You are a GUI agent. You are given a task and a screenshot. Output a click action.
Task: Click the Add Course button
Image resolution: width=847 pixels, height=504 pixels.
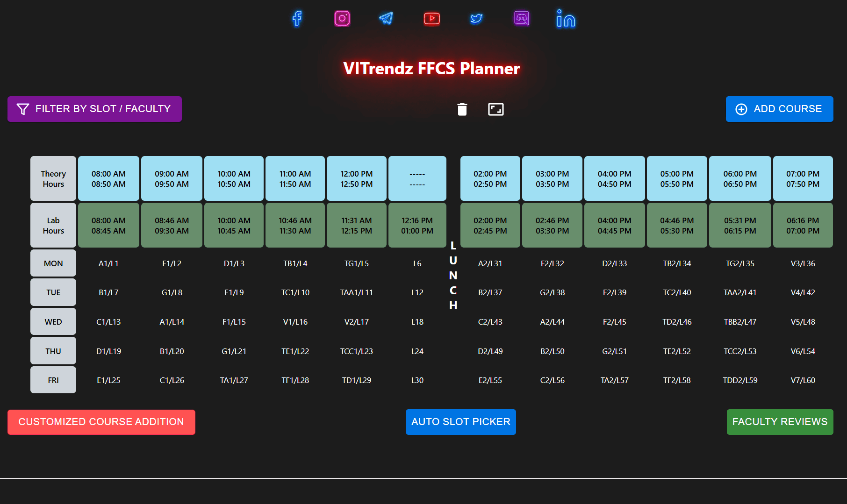pos(779,109)
